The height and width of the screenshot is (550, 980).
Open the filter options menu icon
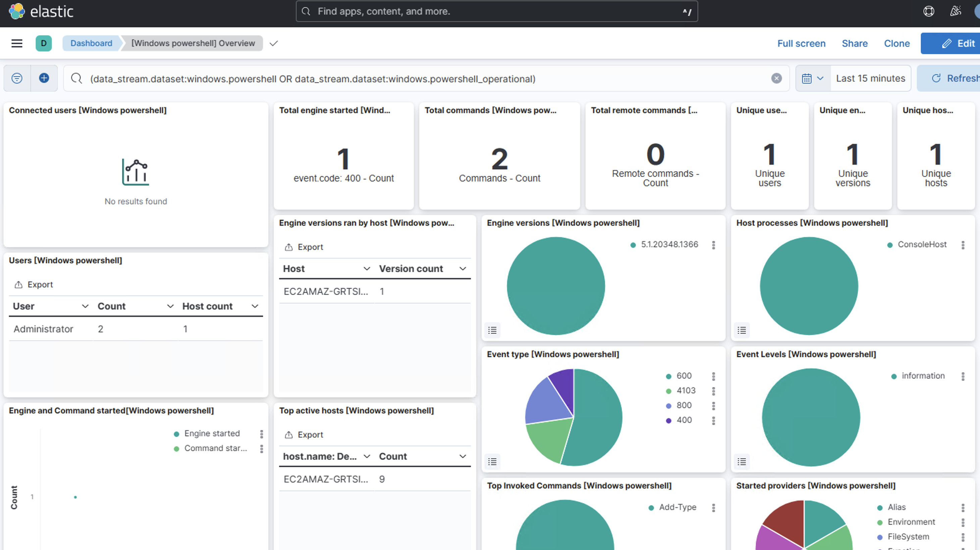tap(17, 78)
